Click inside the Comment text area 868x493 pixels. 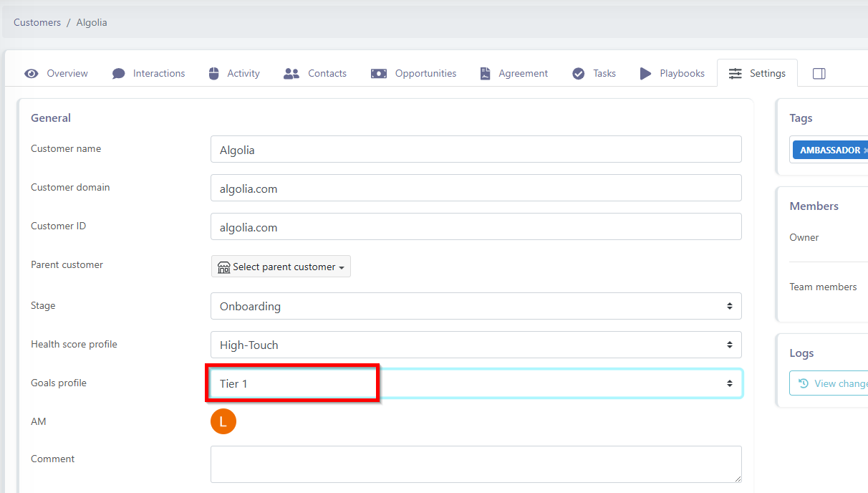[x=476, y=464]
